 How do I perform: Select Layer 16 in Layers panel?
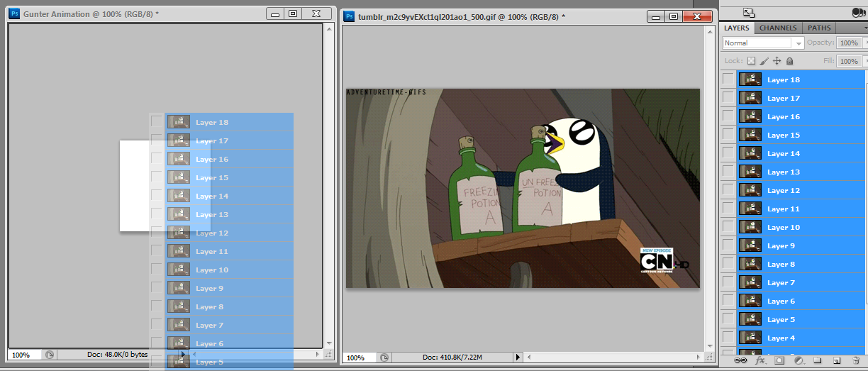point(801,116)
